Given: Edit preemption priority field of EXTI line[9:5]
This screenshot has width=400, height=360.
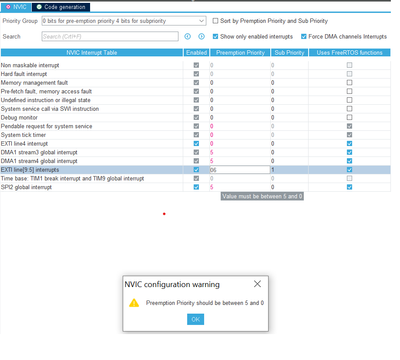Looking at the screenshot, I should 240,170.
